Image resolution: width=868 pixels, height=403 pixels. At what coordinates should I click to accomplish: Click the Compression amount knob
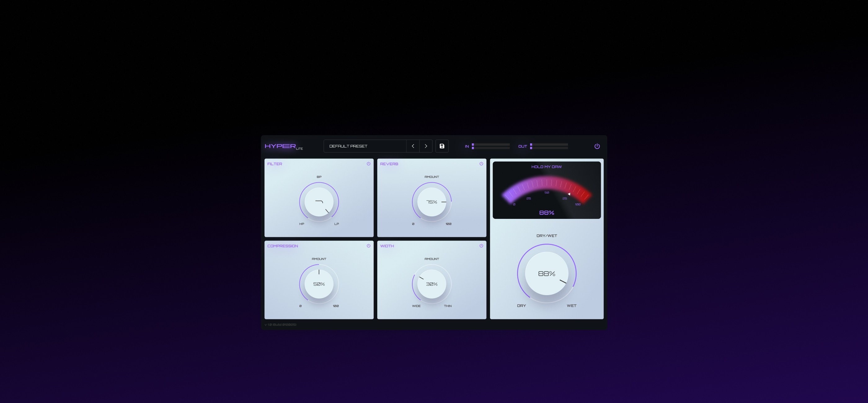pos(319,284)
